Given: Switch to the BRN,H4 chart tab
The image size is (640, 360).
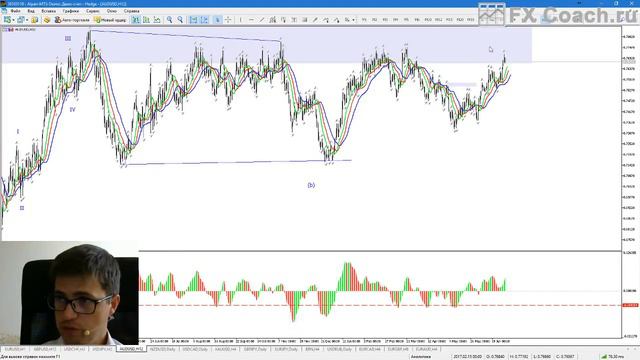Looking at the screenshot, I should tap(312, 349).
